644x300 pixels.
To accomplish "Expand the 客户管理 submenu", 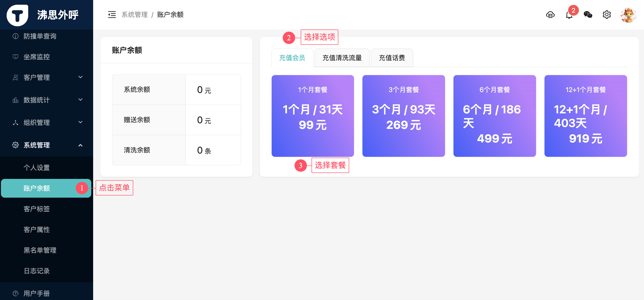I will [47, 77].
